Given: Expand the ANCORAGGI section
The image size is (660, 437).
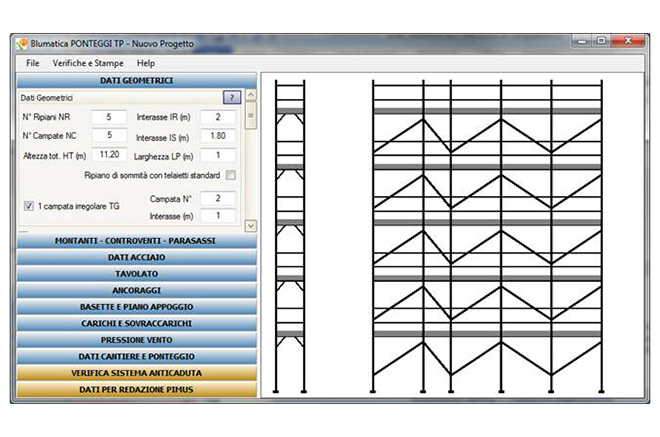Looking at the screenshot, I should click(x=136, y=290).
